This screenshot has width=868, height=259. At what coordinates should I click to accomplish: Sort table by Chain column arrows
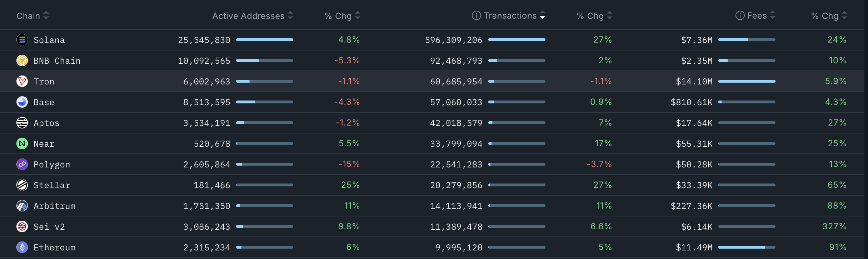pyautogui.click(x=46, y=15)
